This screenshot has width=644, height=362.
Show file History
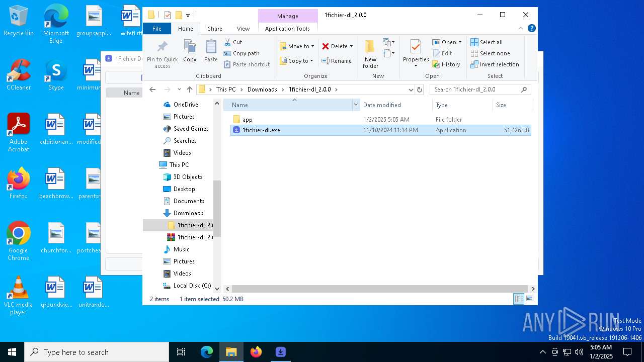click(x=446, y=64)
